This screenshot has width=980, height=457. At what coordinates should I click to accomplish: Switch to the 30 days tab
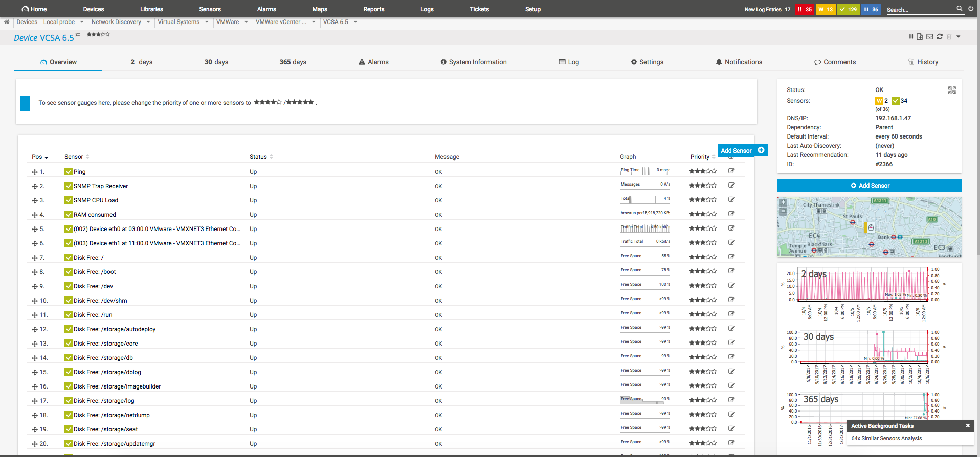tap(216, 62)
